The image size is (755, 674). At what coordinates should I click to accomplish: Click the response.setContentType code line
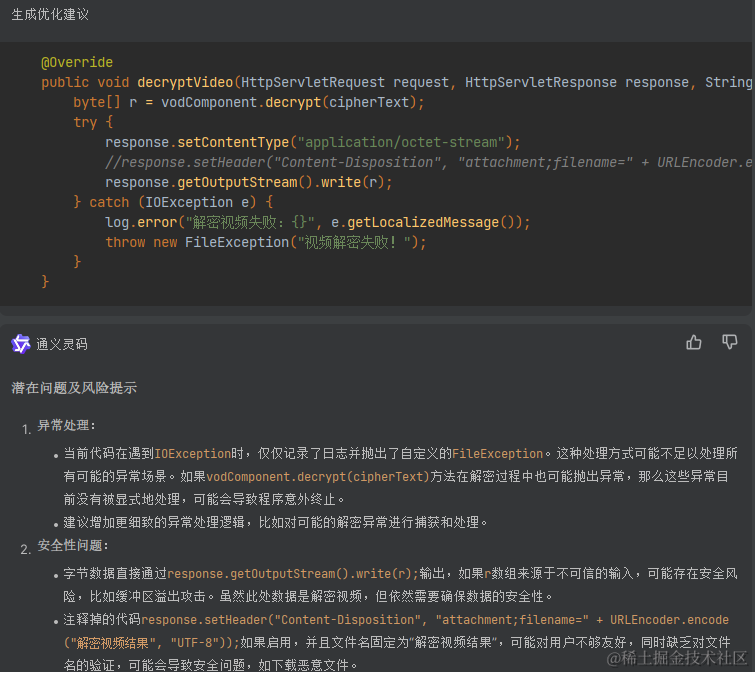tap(312, 143)
